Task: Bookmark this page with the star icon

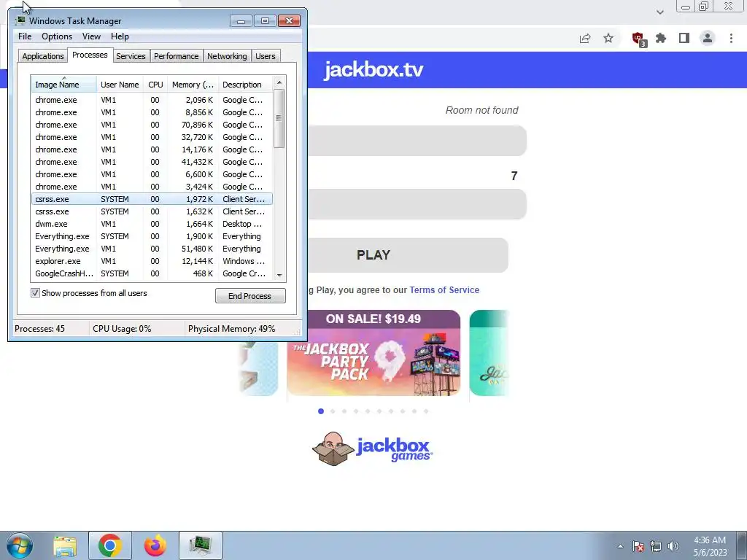Action: 608,38
